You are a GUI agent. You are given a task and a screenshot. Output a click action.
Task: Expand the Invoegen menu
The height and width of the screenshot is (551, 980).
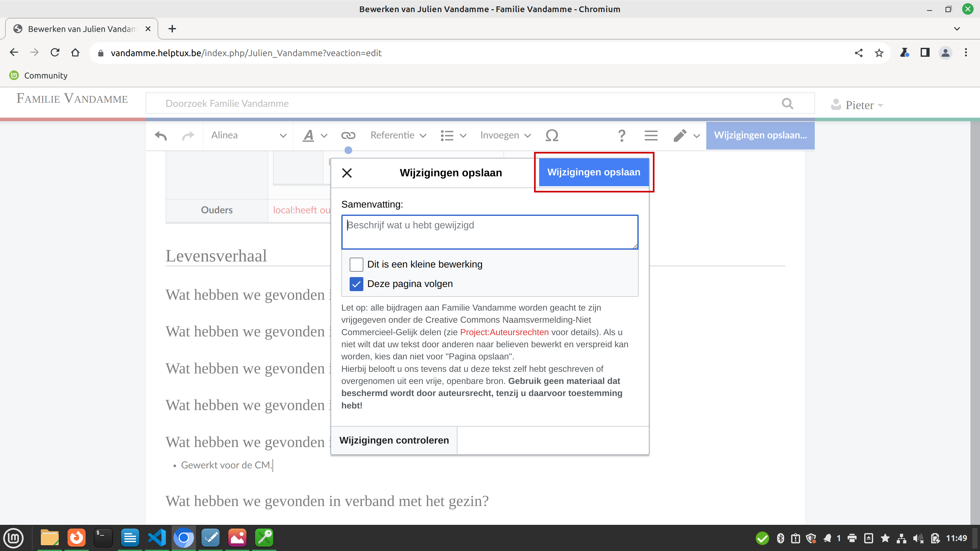505,136
